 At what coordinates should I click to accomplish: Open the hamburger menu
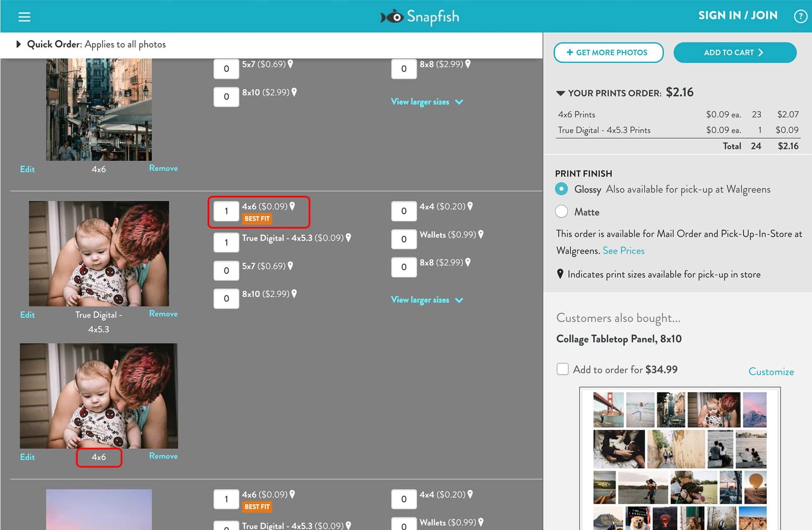tap(24, 17)
